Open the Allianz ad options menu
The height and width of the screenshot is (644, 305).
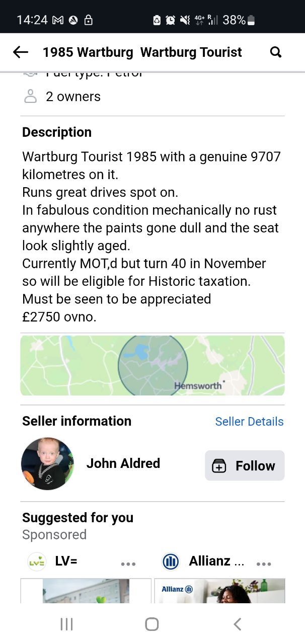[x=264, y=563]
